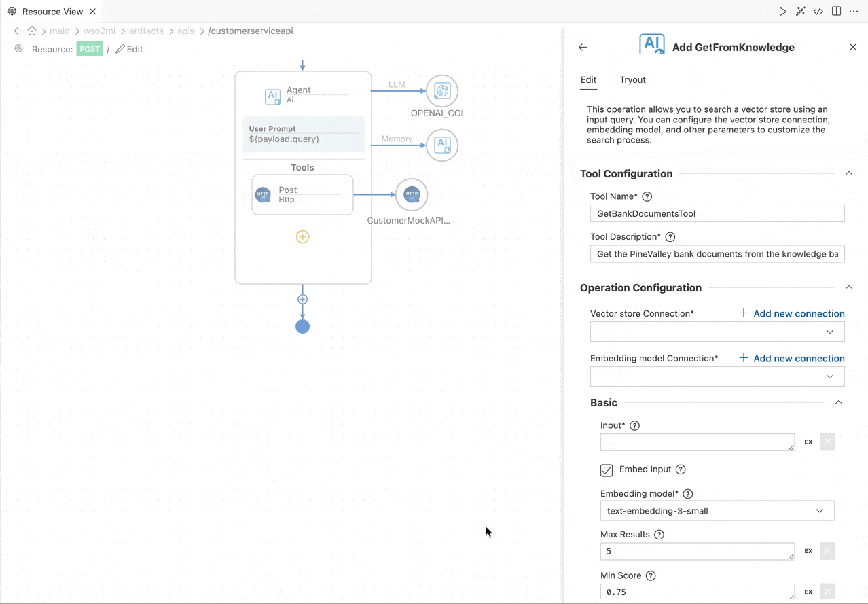
Task: Show help for Max Results
Action: [659, 535]
